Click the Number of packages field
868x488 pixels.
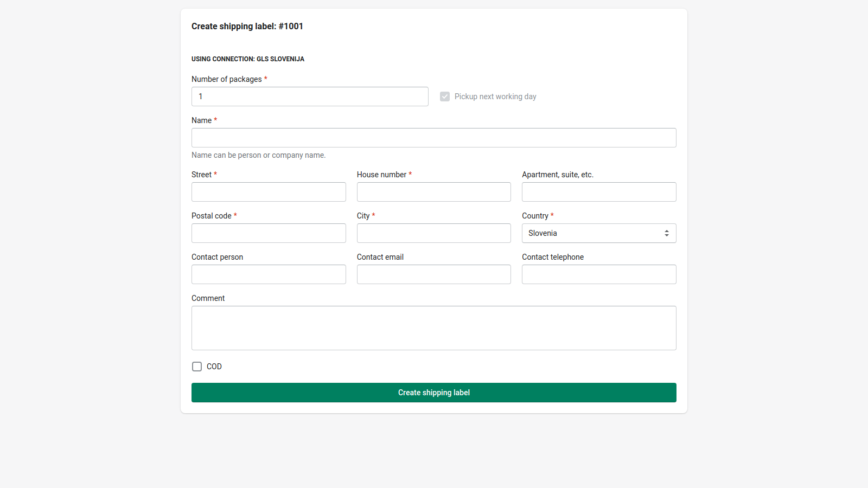click(309, 97)
